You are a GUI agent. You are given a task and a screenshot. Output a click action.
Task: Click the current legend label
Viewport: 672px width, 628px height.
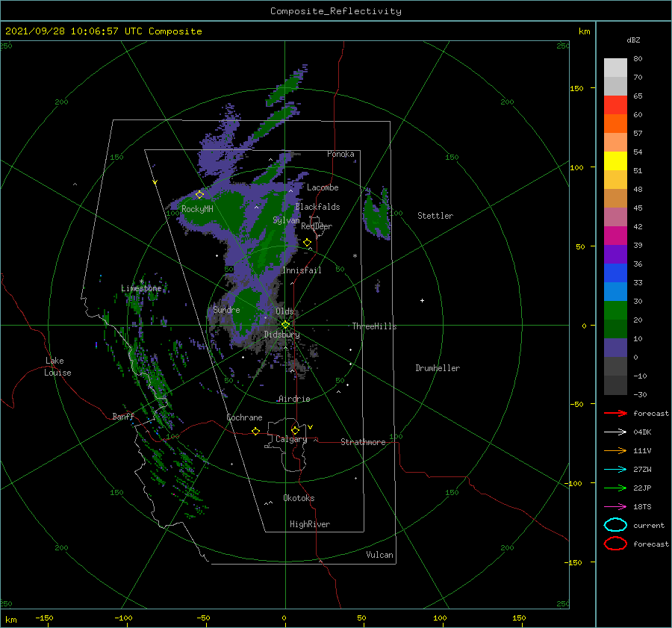649,526
